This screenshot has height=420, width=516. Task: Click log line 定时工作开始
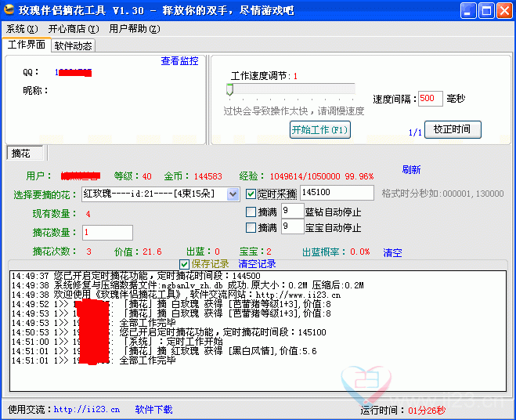coord(117,342)
